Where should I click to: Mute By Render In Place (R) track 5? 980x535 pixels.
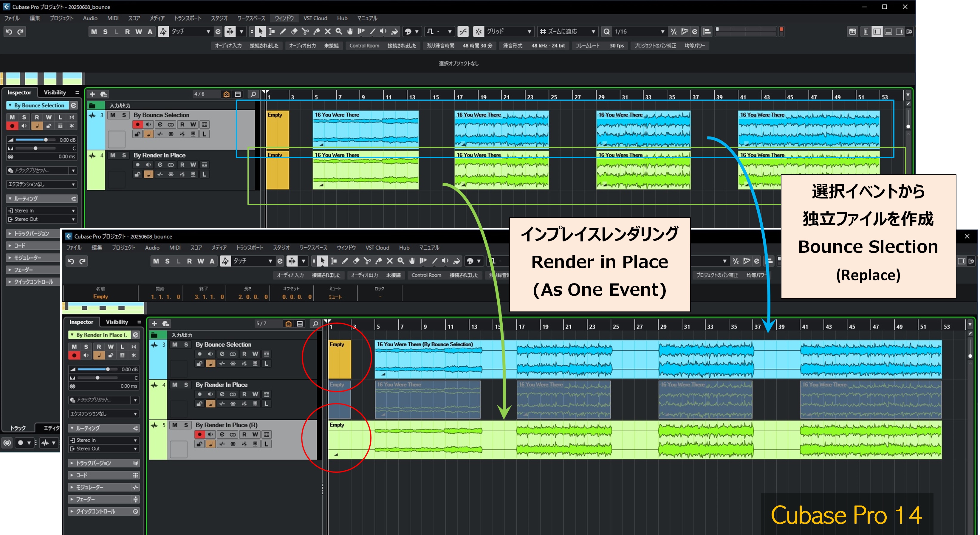(175, 425)
